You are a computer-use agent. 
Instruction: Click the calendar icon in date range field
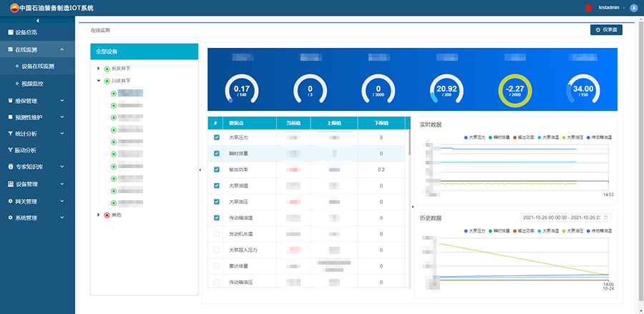coord(606,217)
